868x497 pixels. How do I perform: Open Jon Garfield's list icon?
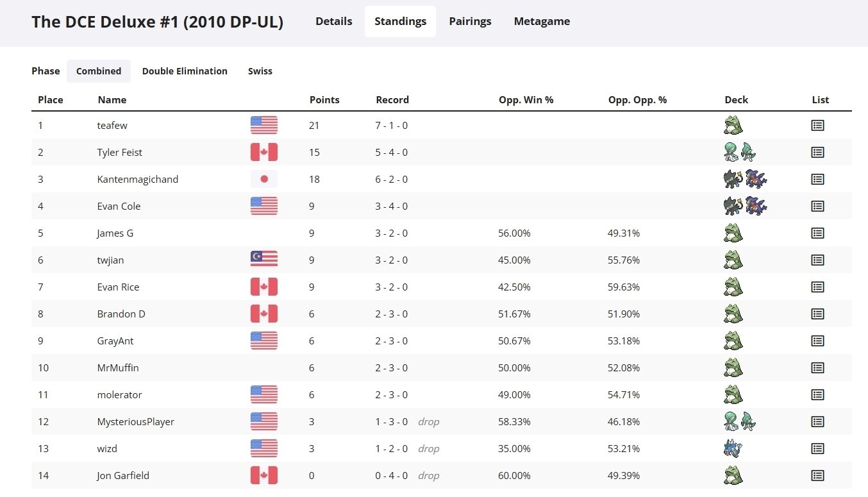[817, 476]
